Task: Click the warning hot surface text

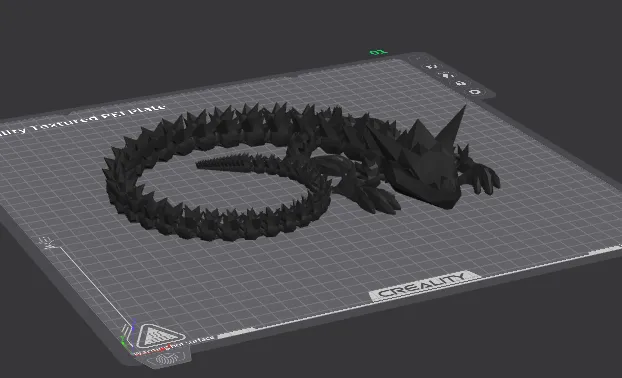Action: coord(175,346)
